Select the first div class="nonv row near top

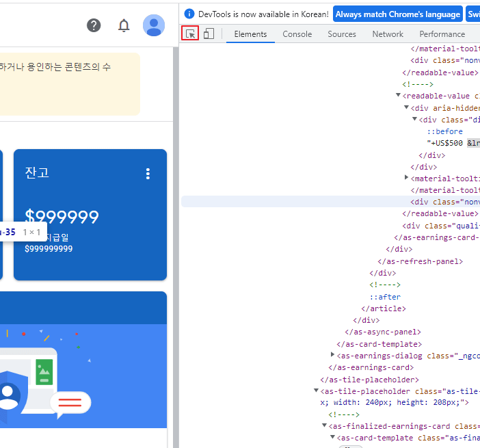[x=445, y=60]
